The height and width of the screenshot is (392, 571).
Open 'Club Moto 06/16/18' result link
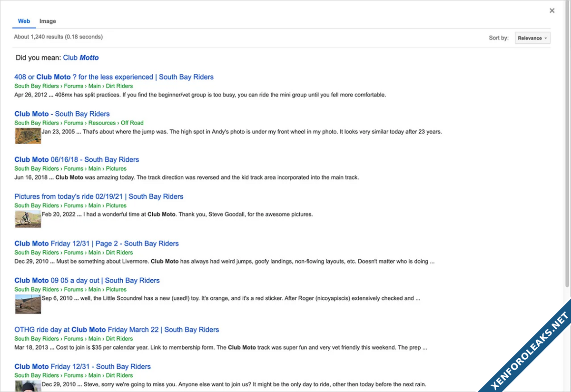pos(77,159)
